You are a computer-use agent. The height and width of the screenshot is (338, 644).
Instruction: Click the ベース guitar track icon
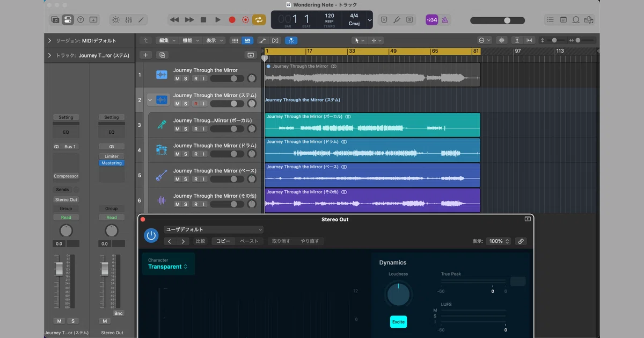pos(162,175)
